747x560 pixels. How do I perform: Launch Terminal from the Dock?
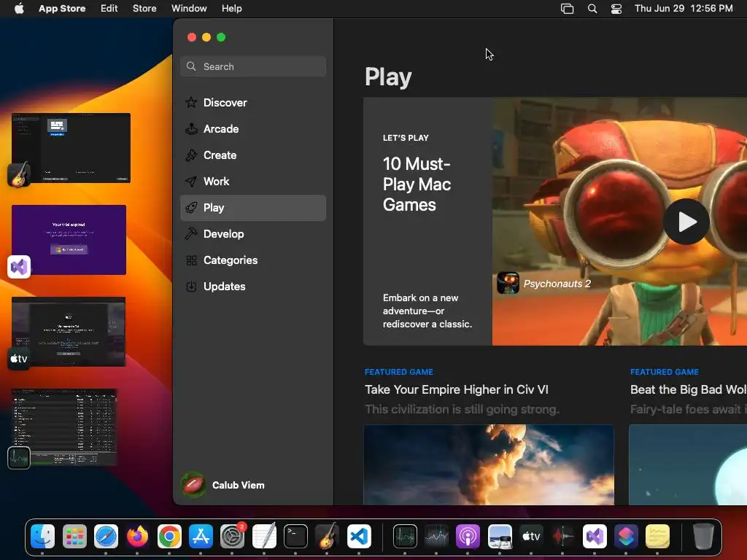(x=295, y=537)
